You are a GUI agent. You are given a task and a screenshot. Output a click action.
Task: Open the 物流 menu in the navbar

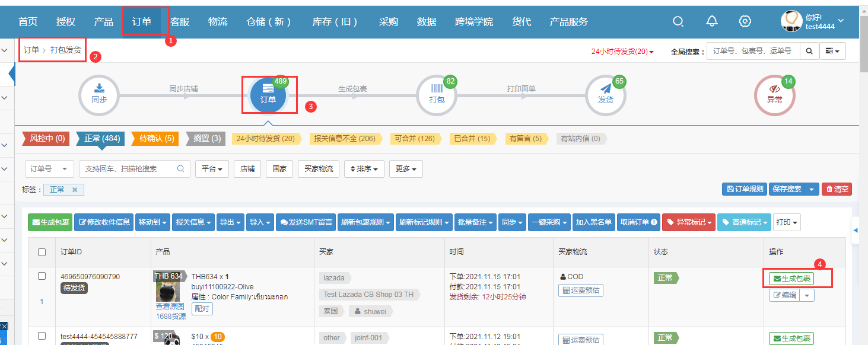[x=218, y=22]
